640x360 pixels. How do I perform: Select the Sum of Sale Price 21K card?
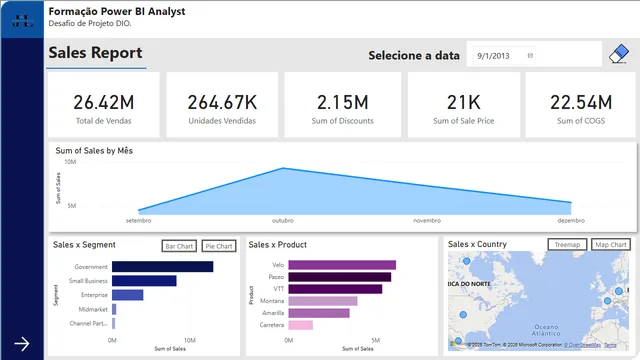464,104
